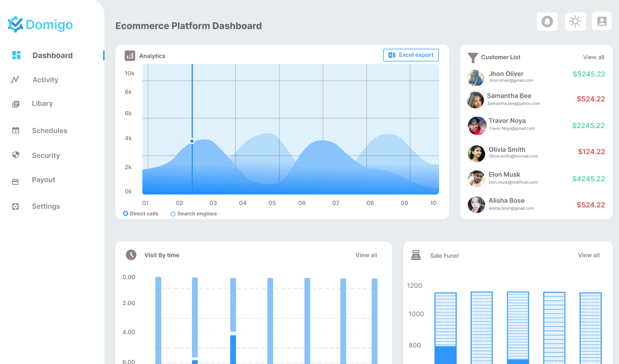This screenshot has width=619, height=364.
Task: Export analytics with Excel export button
Action: [x=411, y=55]
